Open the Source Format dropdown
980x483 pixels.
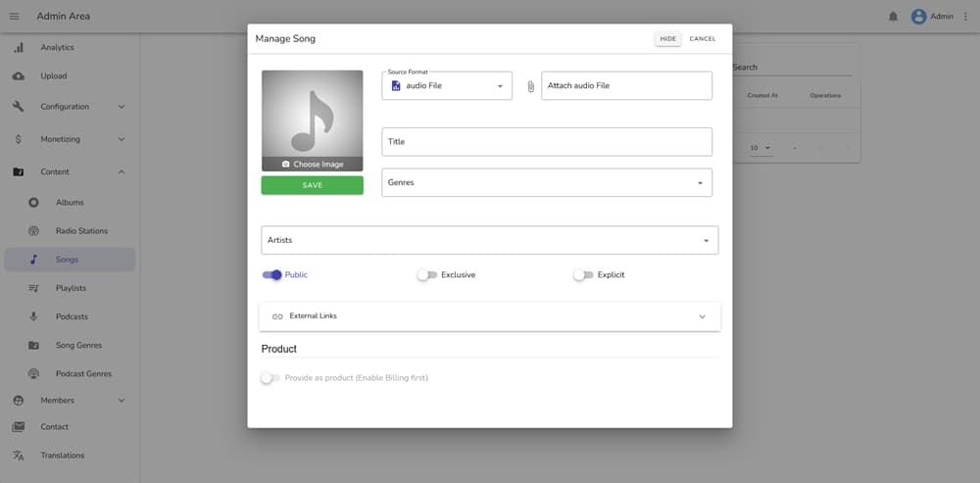[447, 86]
